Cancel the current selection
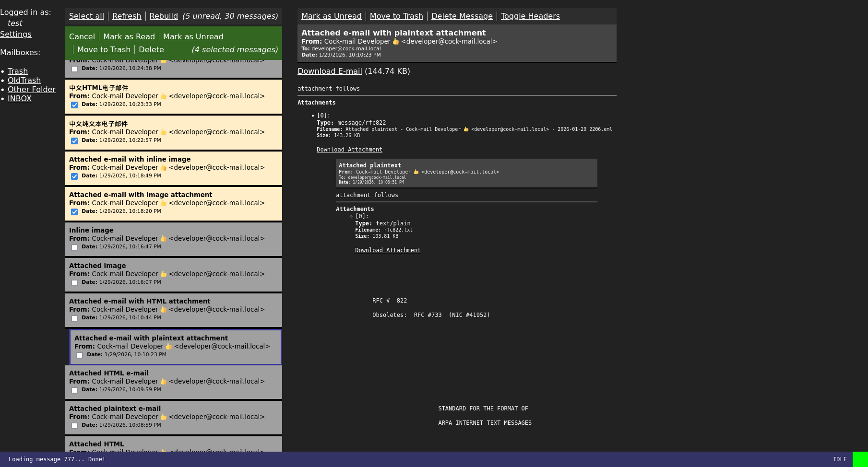 coord(82,36)
